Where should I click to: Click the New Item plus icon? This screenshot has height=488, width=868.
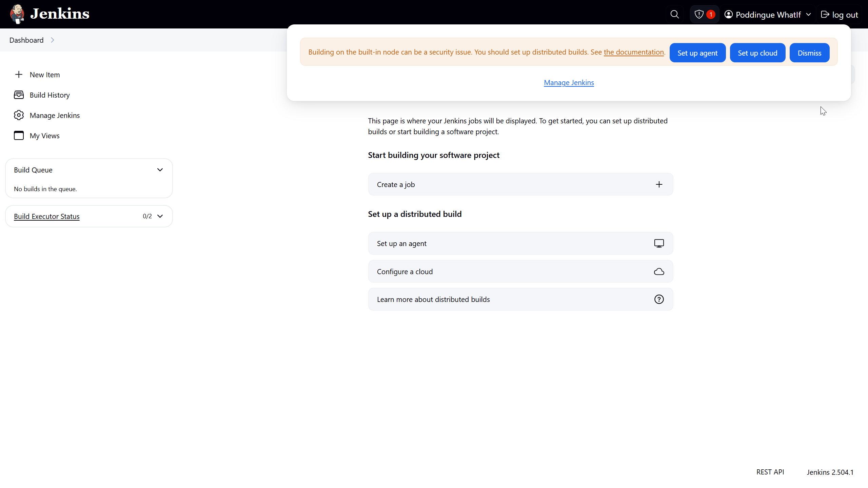[19, 75]
